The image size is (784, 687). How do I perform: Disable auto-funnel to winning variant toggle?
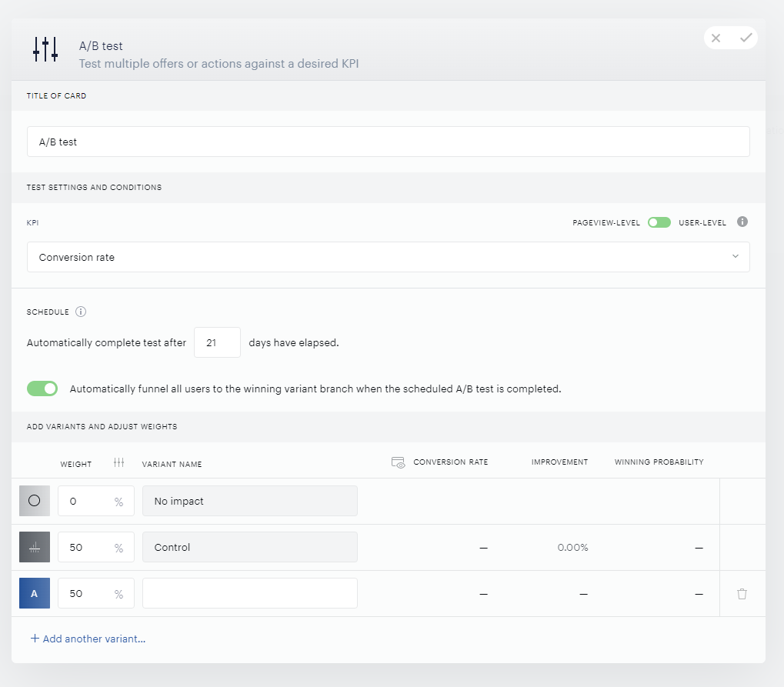click(x=42, y=389)
